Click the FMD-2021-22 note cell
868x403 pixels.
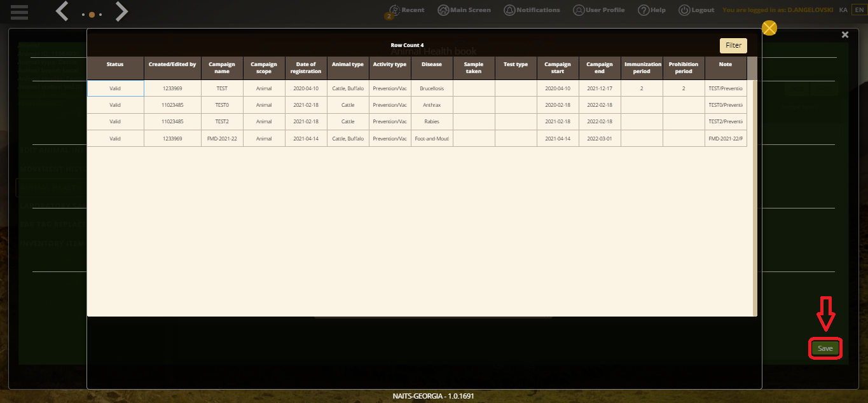(726, 138)
